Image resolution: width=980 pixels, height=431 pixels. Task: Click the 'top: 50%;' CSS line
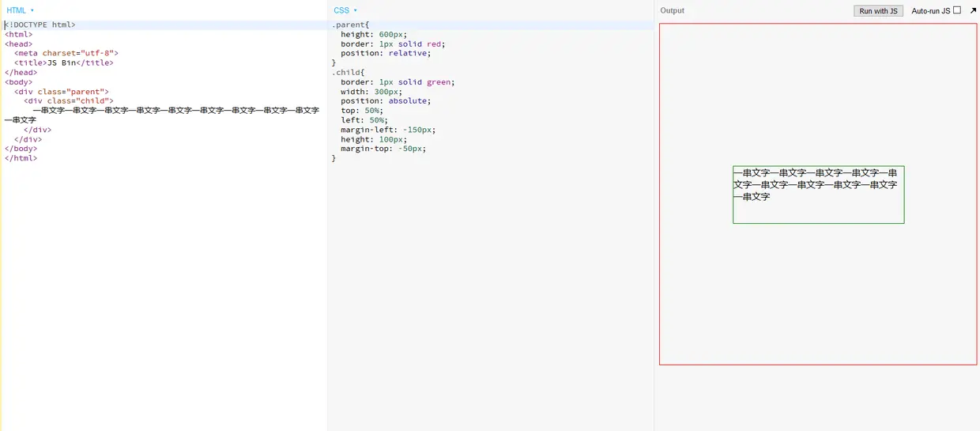coord(362,111)
